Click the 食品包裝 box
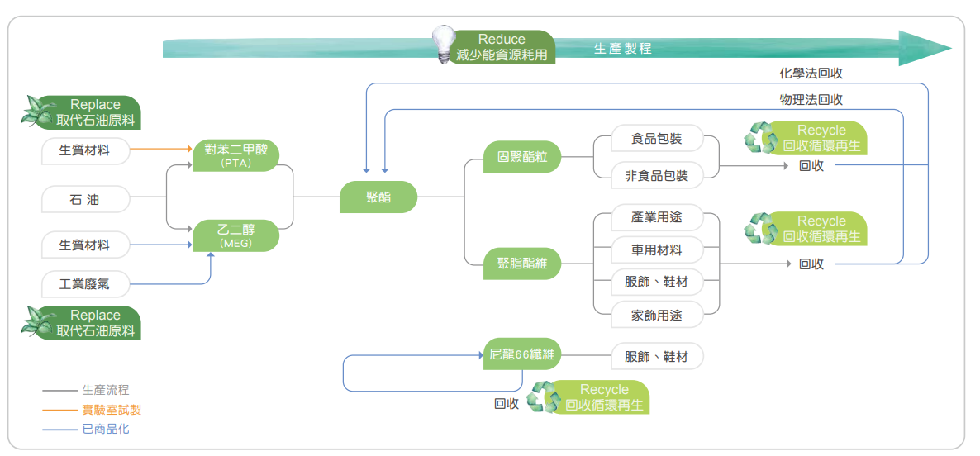This screenshot has width=980, height=456. (656, 138)
